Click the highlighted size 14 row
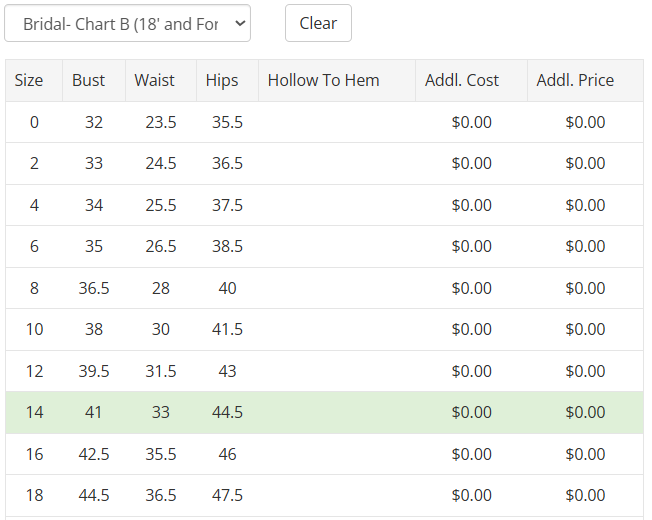 35,412
